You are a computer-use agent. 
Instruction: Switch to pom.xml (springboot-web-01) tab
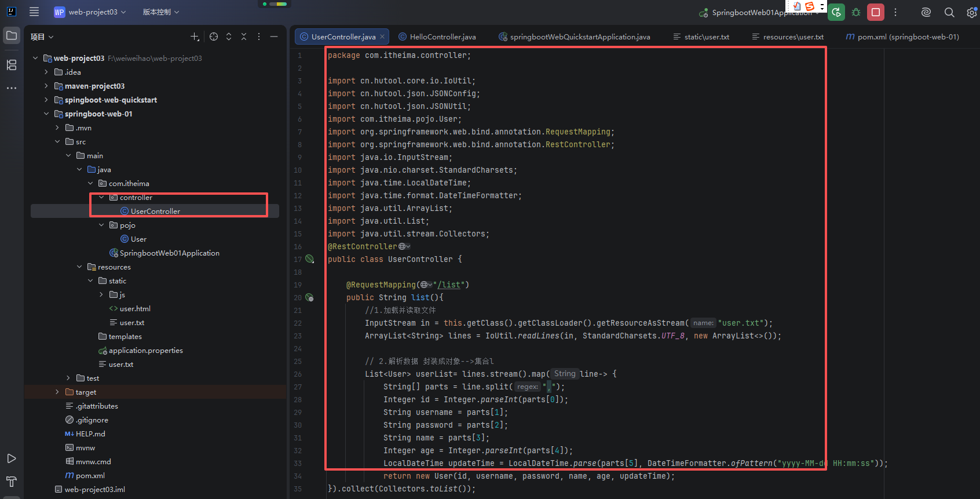902,37
